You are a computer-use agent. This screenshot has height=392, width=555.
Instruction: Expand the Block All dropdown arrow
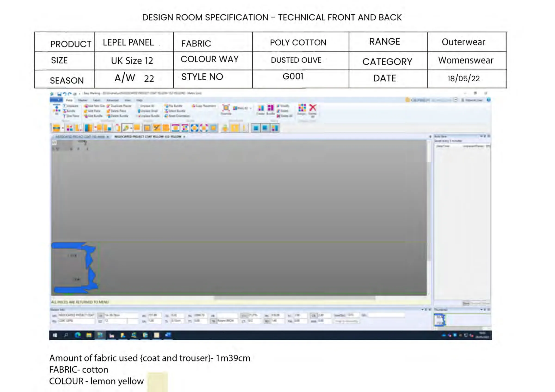(251, 108)
